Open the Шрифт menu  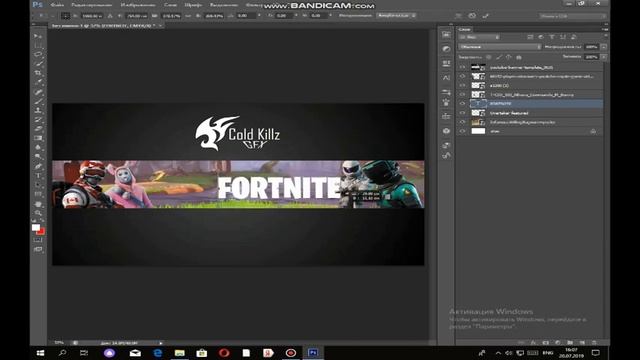point(193,5)
